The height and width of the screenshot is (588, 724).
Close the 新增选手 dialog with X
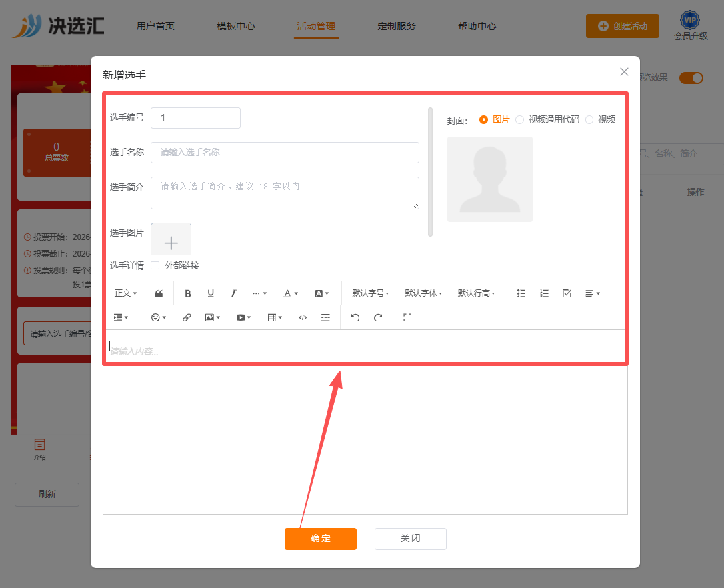[x=624, y=71]
